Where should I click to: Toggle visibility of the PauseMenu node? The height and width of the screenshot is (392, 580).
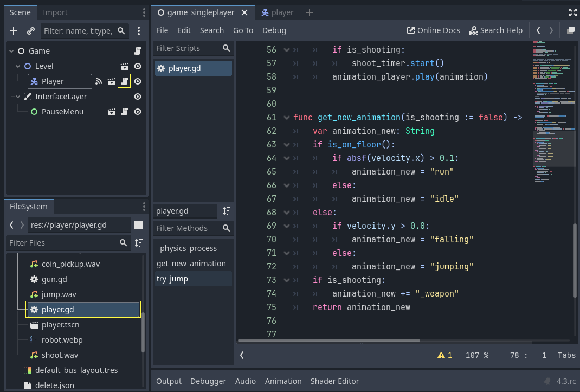point(137,112)
